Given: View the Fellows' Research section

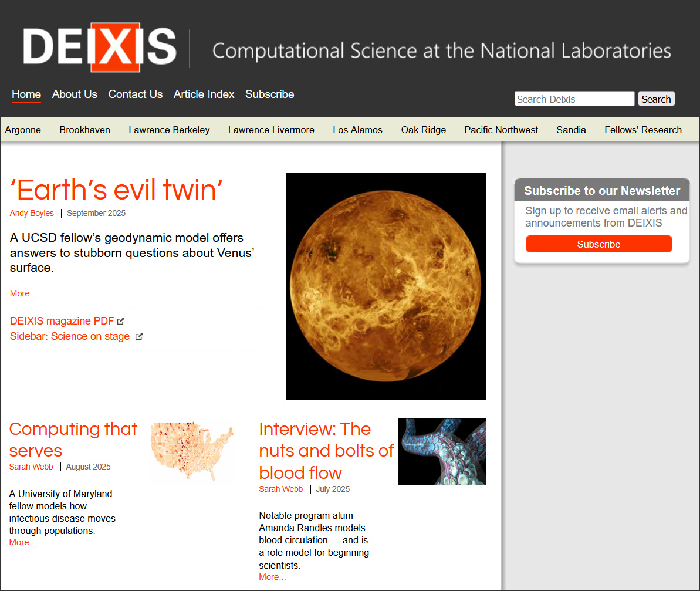Looking at the screenshot, I should (642, 130).
